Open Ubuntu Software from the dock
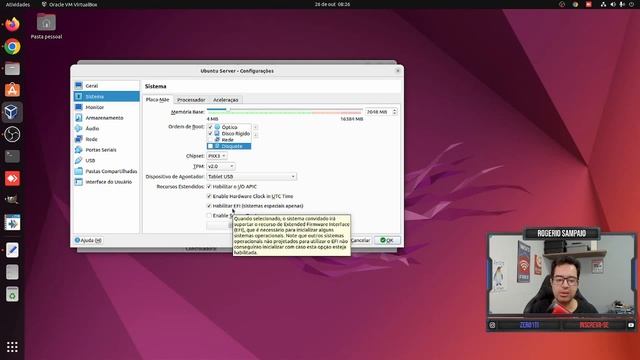This screenshot has width=640, height=360. point(12,90)
